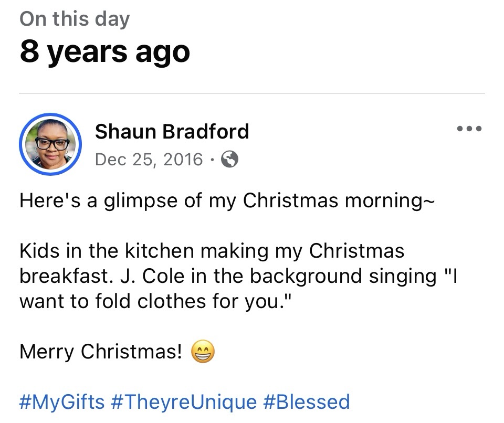
Task: Open the Shaun Bradford profile name link
Action: pyautogui.click(x=172, y=131)
